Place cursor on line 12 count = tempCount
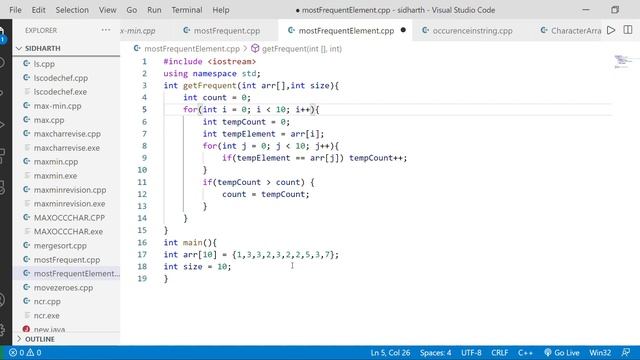640x360 pixels. pyautogui.click(x=266, y=194)
